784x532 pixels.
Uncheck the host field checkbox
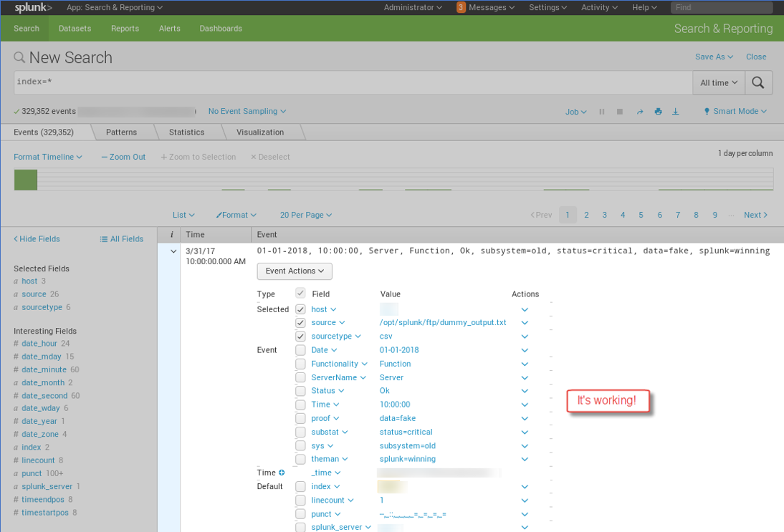tap(302, 309)
